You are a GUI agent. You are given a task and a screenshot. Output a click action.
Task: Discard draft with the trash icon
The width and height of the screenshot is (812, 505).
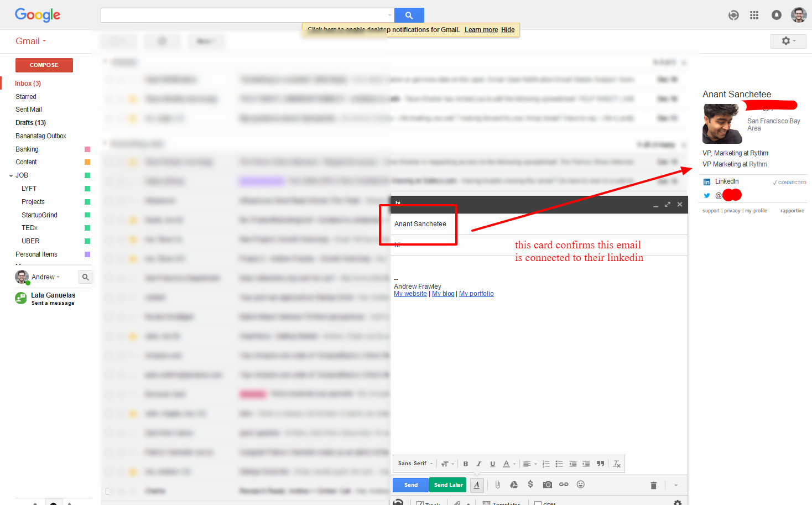coord(653,485)
